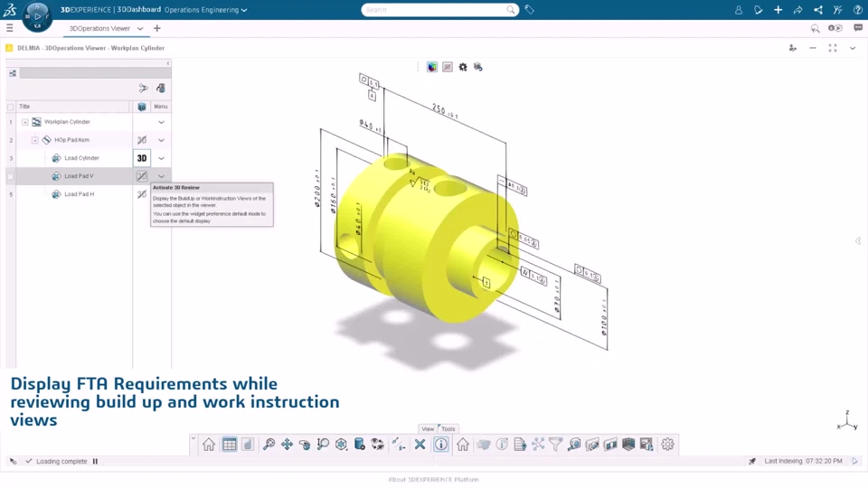Select the pan four-arrow tool
Image resolution: width=868 pixels, height=488 pixels.
[x=287, y=445]
